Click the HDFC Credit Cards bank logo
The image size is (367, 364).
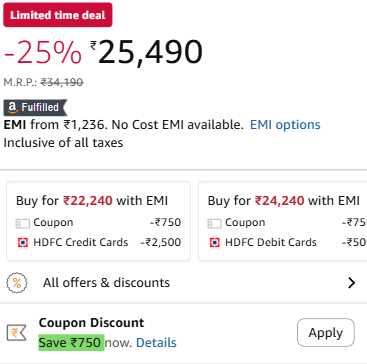(23, 243)
